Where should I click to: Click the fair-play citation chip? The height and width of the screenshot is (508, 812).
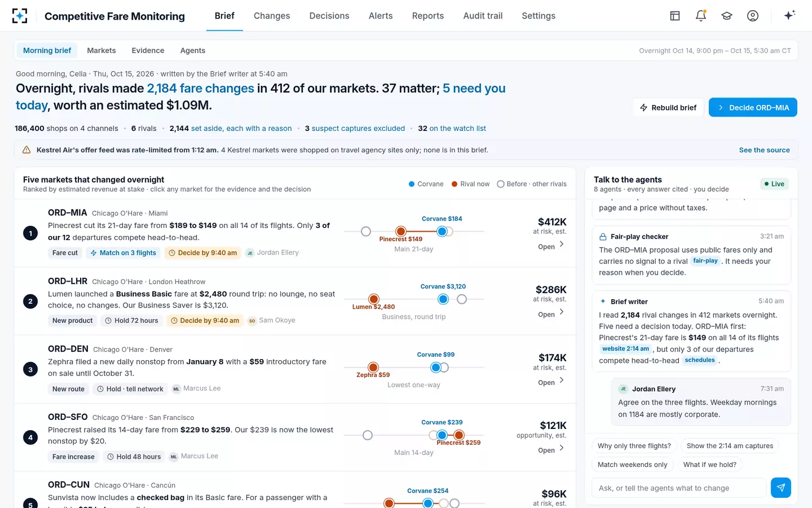(705, 261)
